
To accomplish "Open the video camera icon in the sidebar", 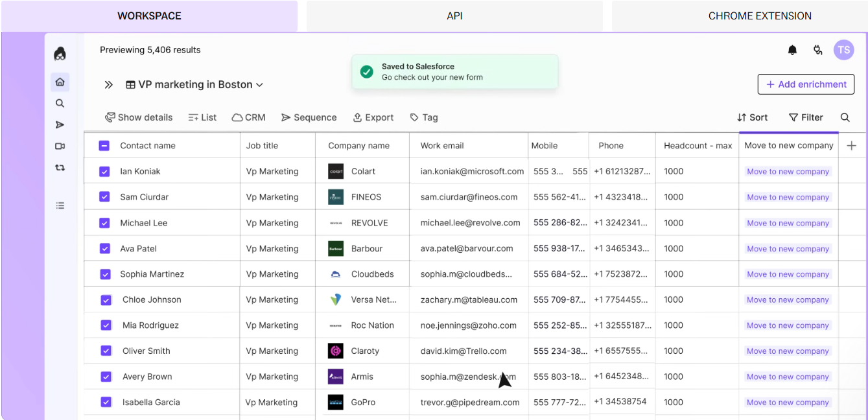I will tap(60, 146).
